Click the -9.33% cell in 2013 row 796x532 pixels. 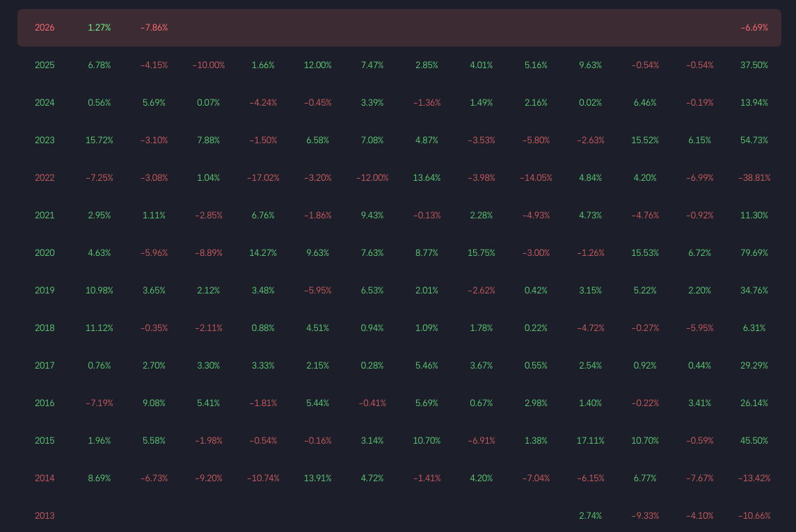point(645,516)
